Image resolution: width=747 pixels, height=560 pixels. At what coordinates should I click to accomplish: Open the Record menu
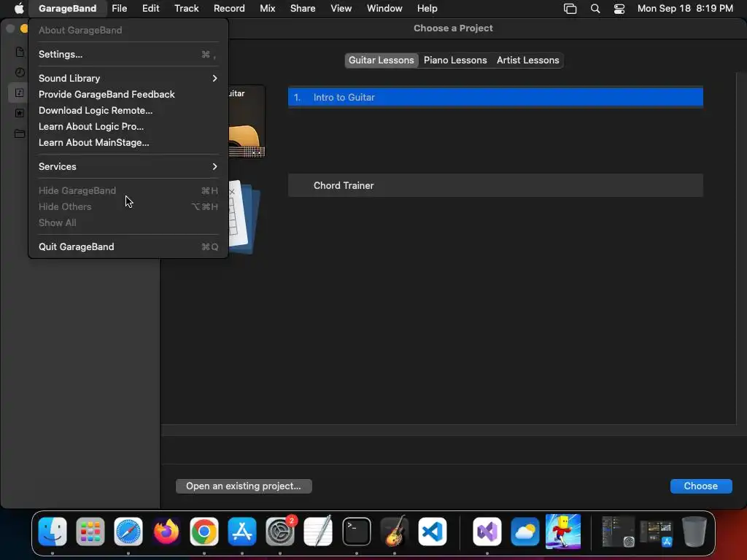click(229, 9)
